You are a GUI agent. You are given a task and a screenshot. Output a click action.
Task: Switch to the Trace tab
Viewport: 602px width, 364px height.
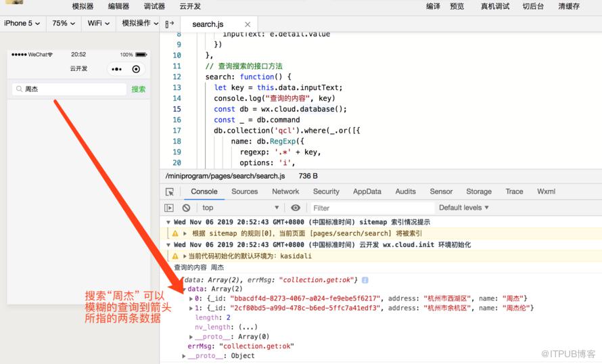coord(515,191)
